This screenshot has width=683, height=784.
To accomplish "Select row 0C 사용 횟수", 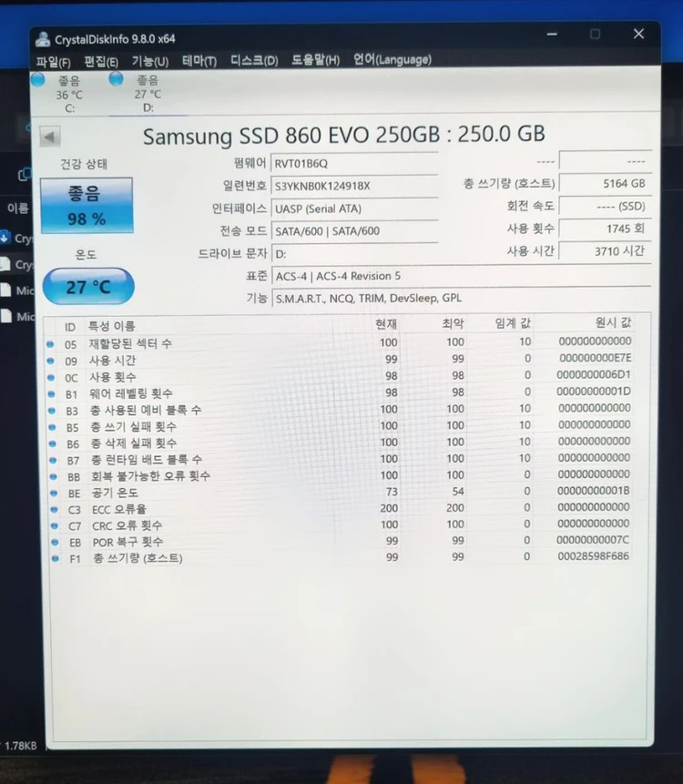I will pyautogui.click(x=340, y=376).
